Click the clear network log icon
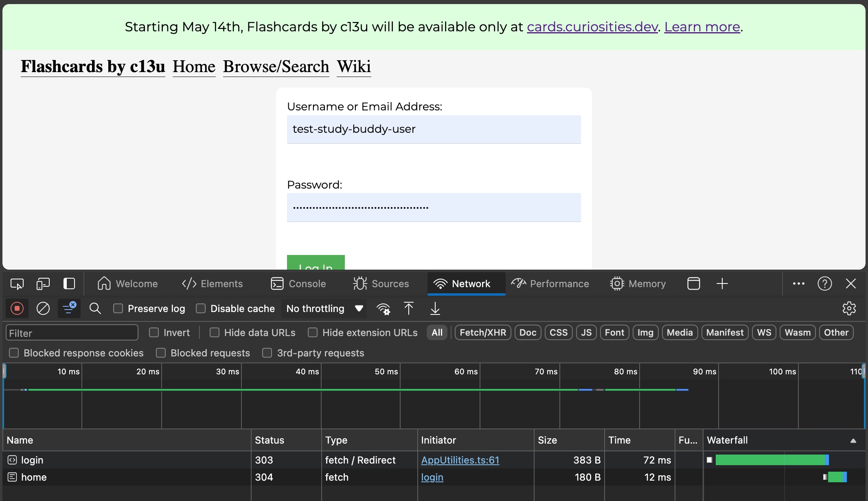868x501 pixels. 42,308
